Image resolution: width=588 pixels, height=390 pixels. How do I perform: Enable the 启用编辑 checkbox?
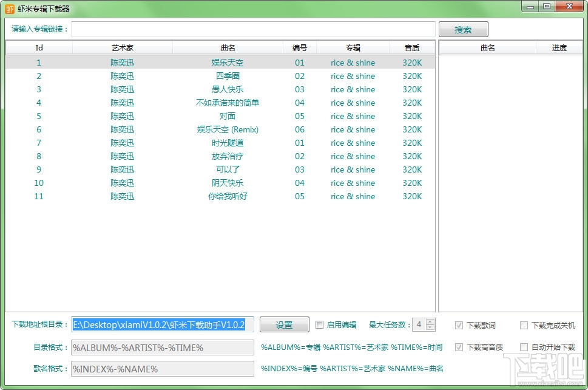tap(320, 324)
